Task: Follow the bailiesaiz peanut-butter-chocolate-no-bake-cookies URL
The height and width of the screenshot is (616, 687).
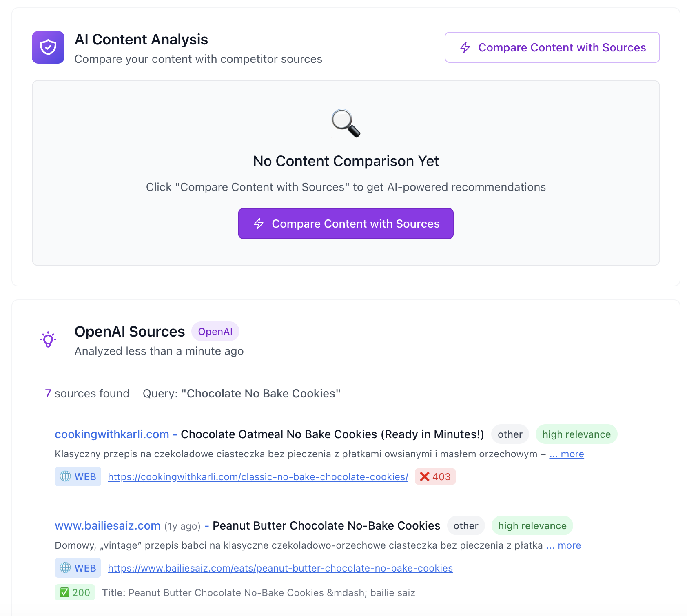Action: pos(280,568)
